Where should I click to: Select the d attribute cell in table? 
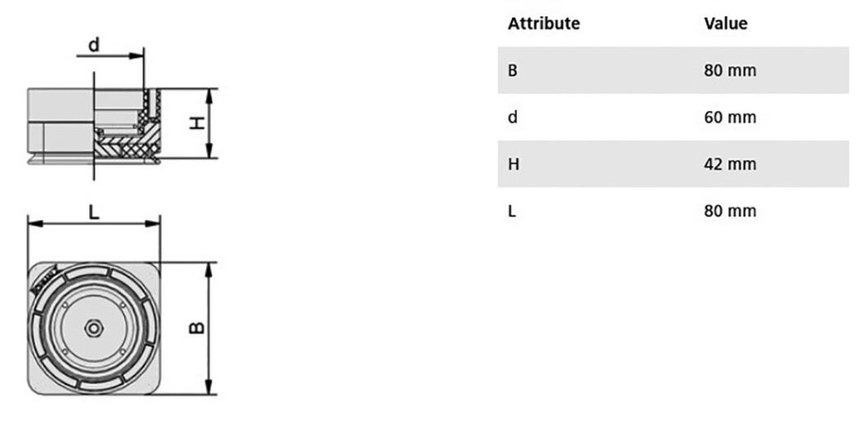(512, 117)
